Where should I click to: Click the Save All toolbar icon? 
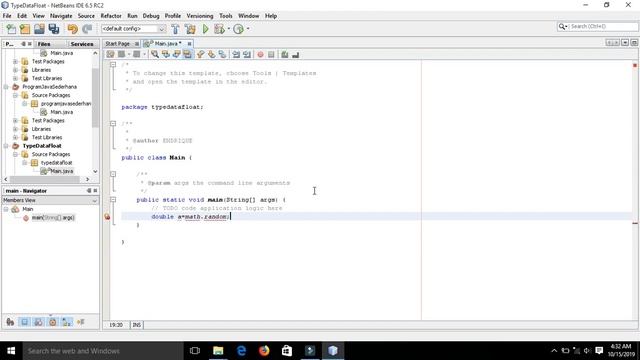pyautogui.click(x=54, y=29)
